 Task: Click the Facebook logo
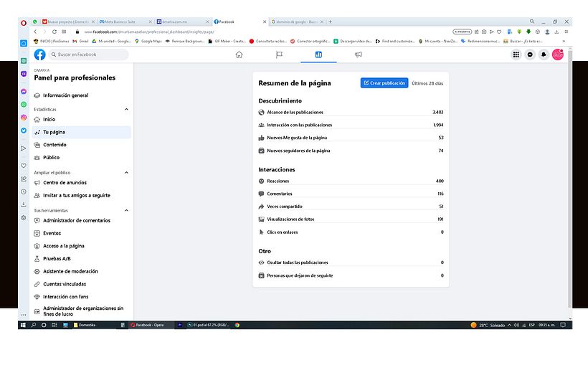[40, 55]
